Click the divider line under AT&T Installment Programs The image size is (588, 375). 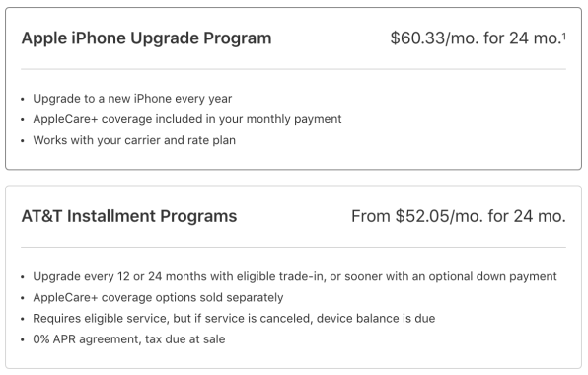click(x=293, y=247)
